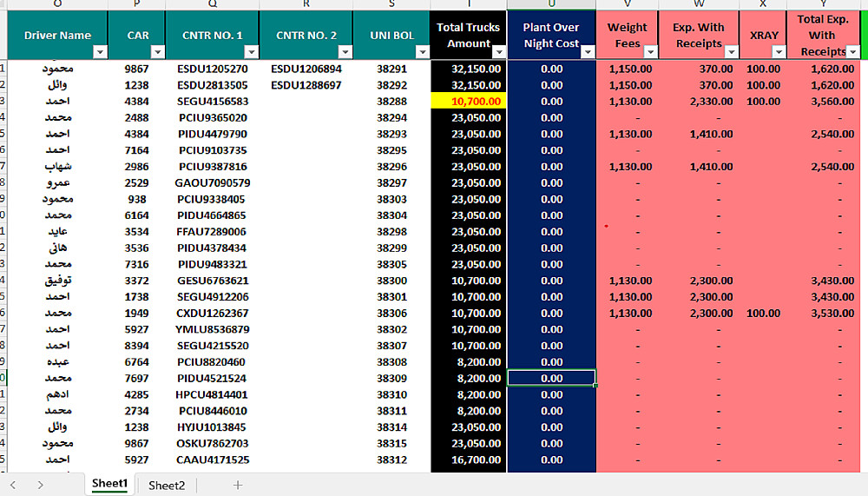Select container cell ESDU1288697

pyautogui.click(x=306, y=85)
